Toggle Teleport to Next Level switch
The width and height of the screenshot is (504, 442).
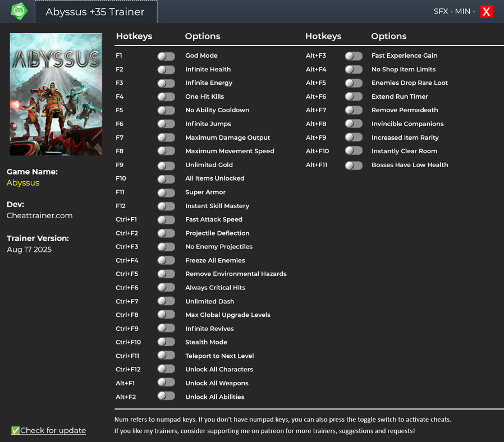[x=166, y=356]
